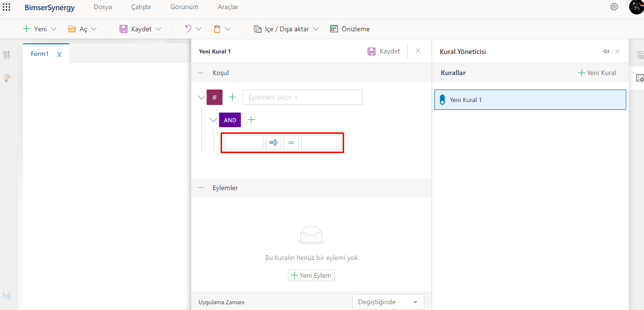
Task: Close the Form1 tab
Action: 60,54
